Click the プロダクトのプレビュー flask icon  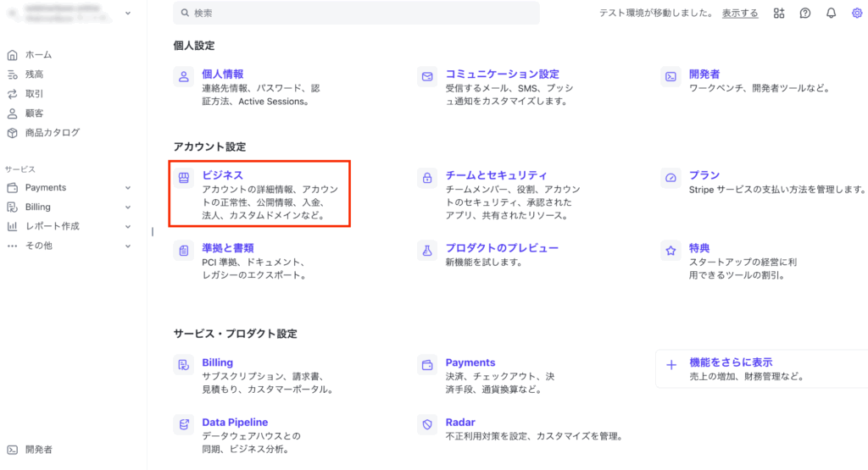(427, 251)
